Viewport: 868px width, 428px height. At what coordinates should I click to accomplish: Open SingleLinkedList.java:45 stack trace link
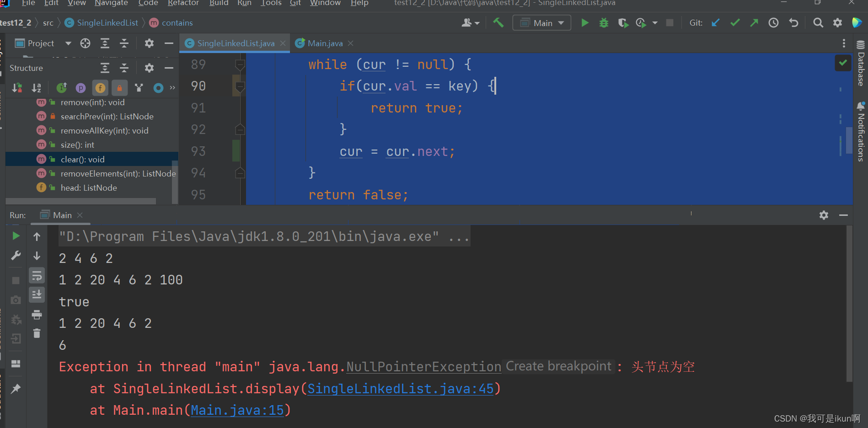tap(401, 389)
